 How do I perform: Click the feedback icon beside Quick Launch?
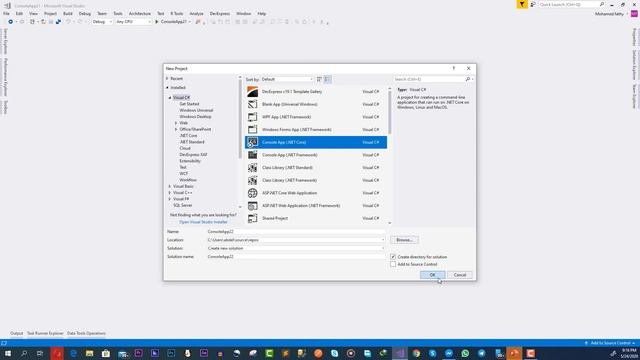[533, 4]
